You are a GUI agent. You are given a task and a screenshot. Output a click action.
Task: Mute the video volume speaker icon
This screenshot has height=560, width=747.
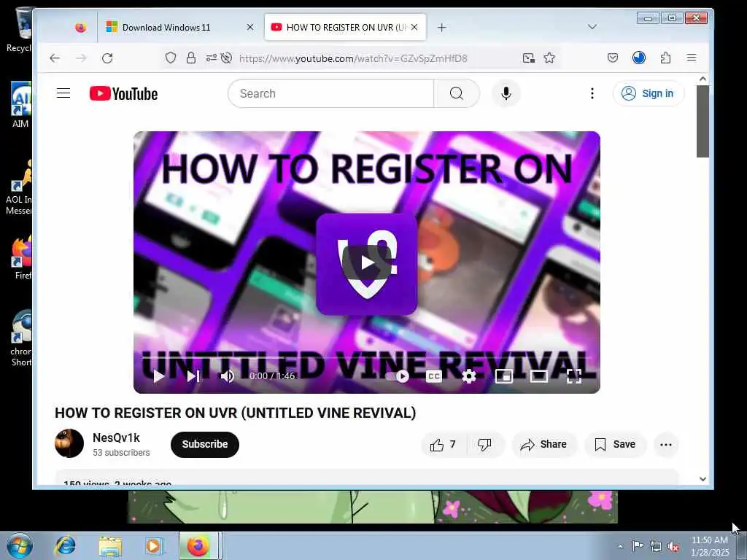228,376
